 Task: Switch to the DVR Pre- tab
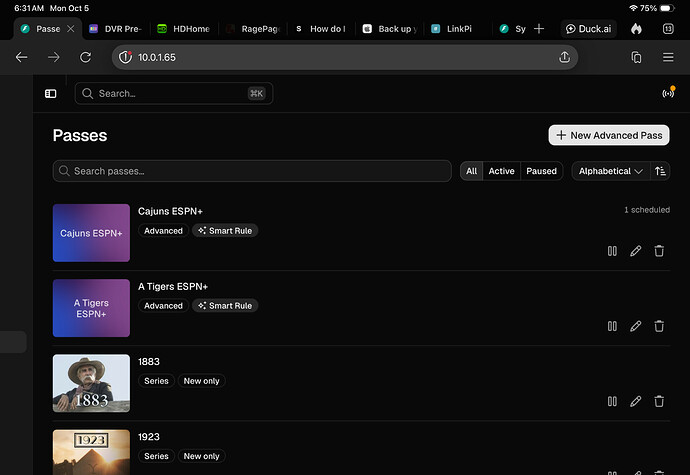pos(115,29)
